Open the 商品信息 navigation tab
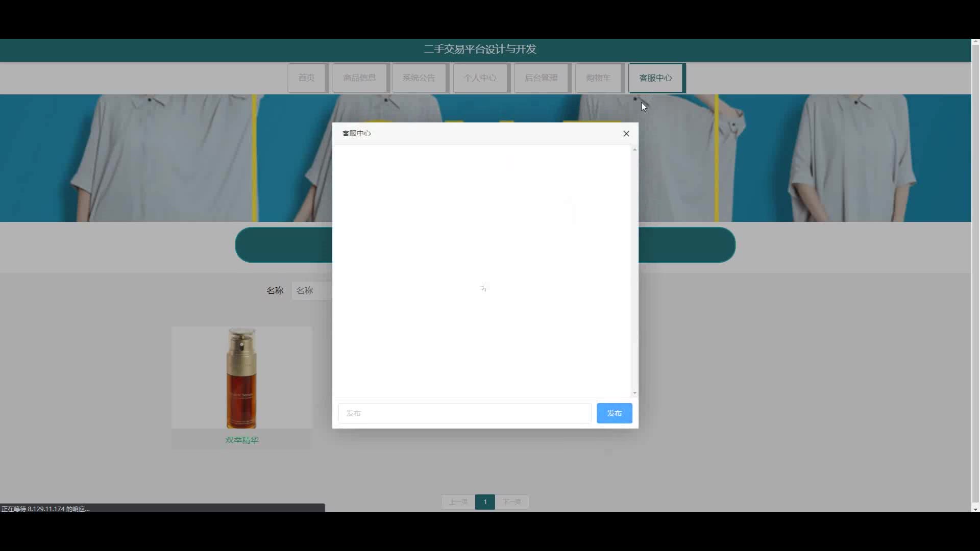980x551 pixels. click(x=360, y=78)
